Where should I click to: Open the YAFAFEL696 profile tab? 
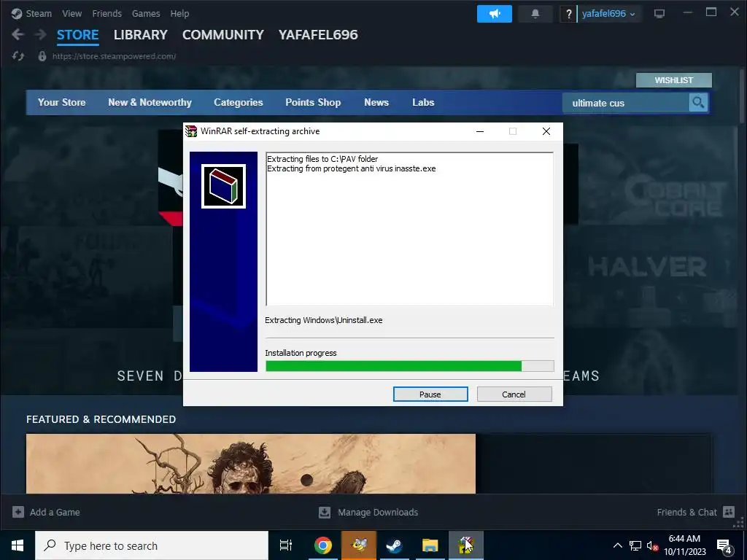tap(318, 35)
